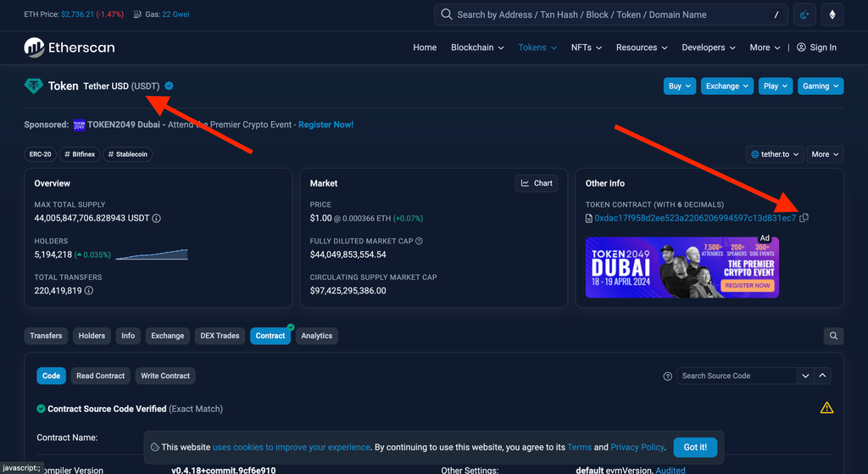Viewport: 868px width, 474px height.
Task: Toggle the dark mode theme icon
Action: [804, 15]
